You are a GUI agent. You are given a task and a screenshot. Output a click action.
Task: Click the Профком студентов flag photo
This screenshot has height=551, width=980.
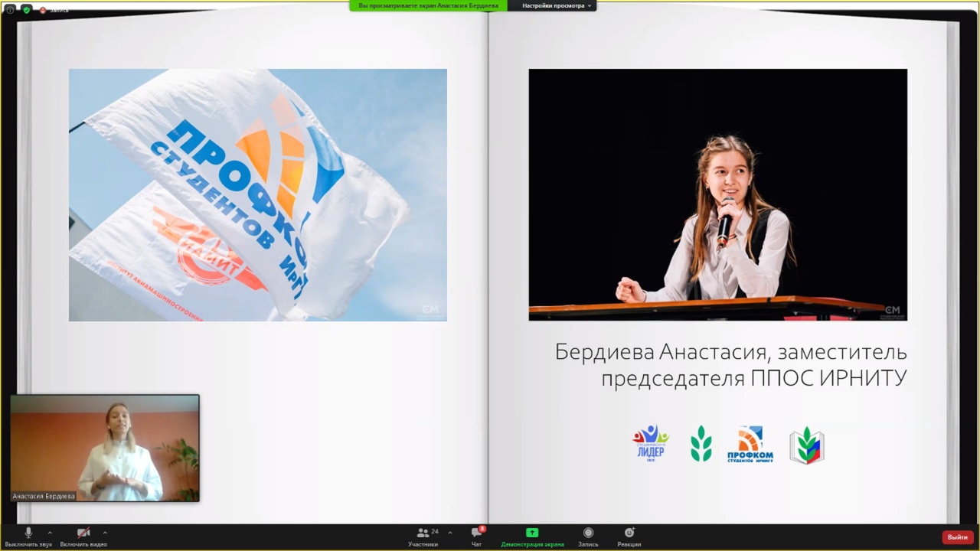coord(258,195)
